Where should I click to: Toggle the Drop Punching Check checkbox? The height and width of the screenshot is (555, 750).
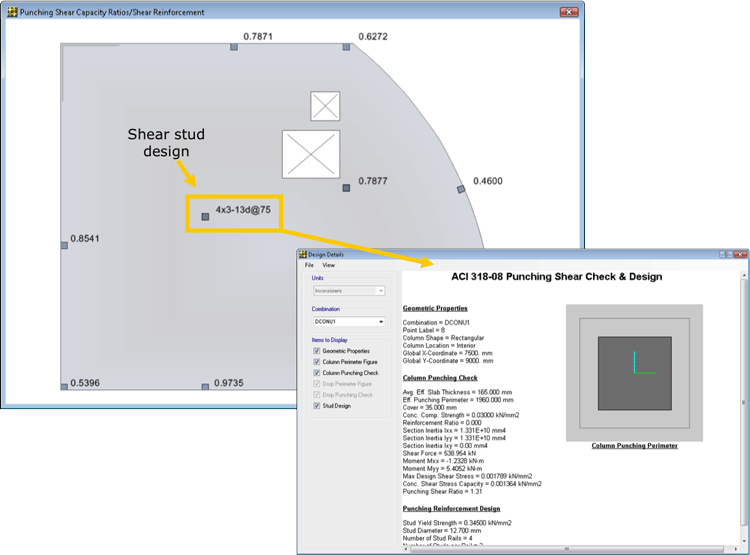[317, 395]
